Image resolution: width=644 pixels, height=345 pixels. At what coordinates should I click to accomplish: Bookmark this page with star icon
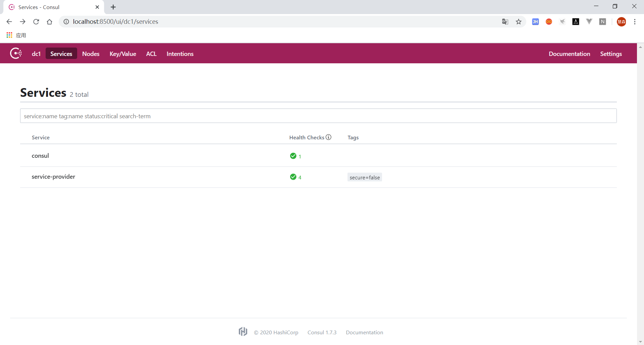pos(519,22)
